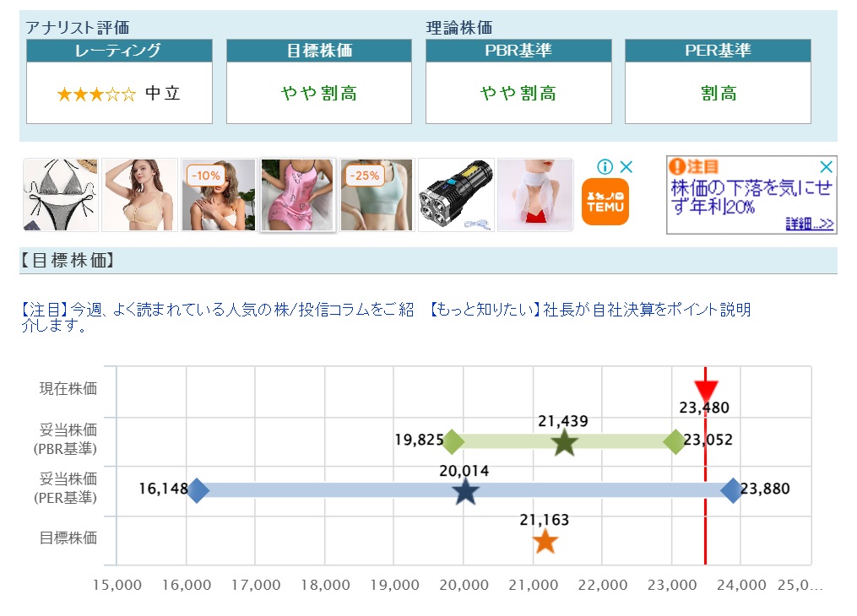Click the 妥当株価 (PBR基準) axis label
The width and height of the screenshot is (857, 616).
(x=66, y=439)
